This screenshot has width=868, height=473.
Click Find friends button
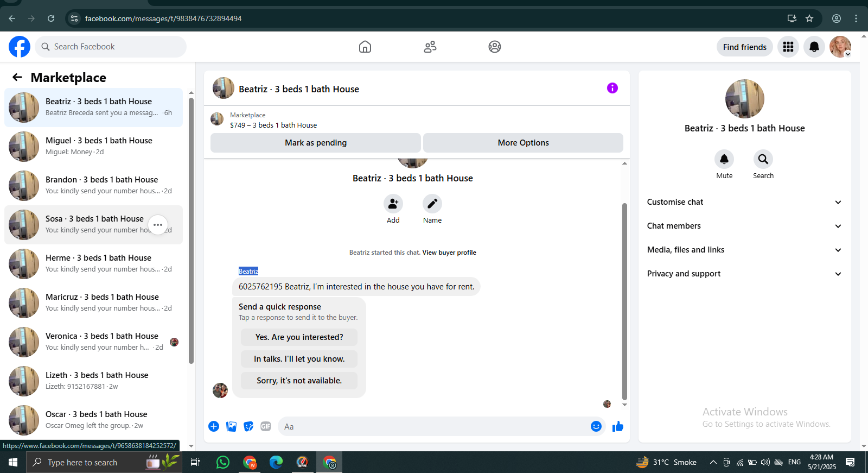pos(745,47)
